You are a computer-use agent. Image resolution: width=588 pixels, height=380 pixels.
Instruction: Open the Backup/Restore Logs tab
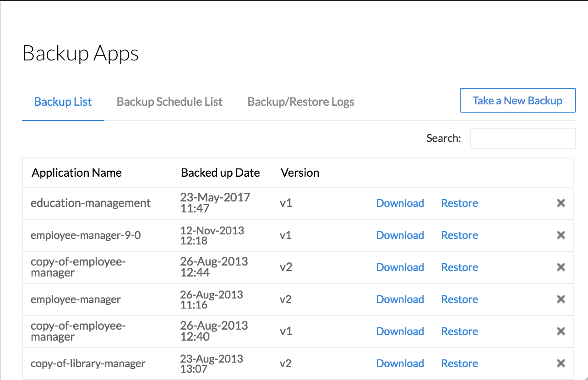[300, 102]
